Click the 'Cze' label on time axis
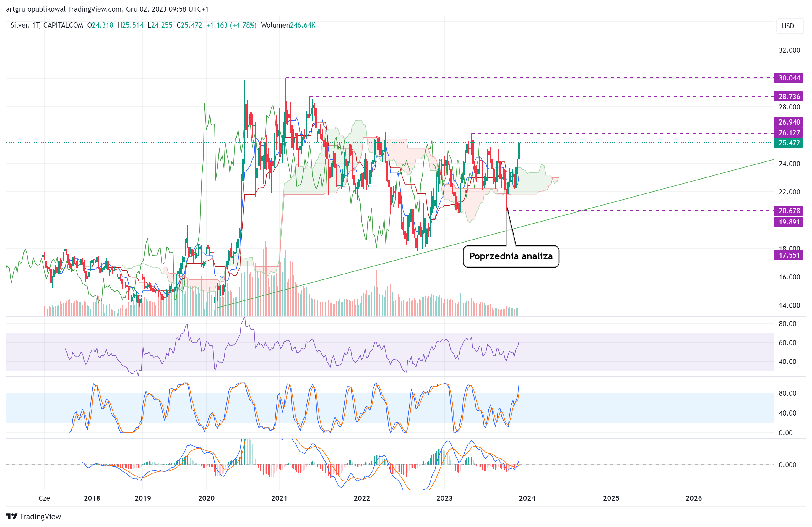 [44, 498]
